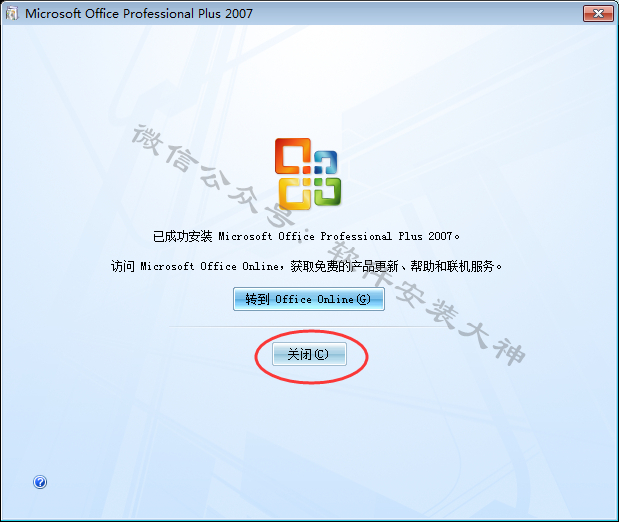Click the Microsoft Office logo

click(x=308, y=174)
